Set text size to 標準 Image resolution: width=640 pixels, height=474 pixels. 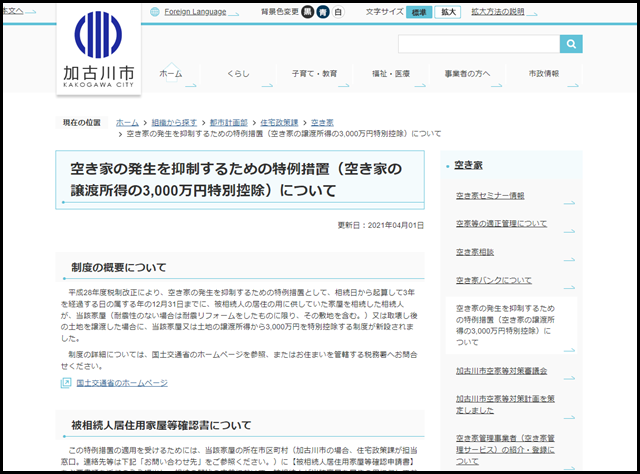[419, 12]
